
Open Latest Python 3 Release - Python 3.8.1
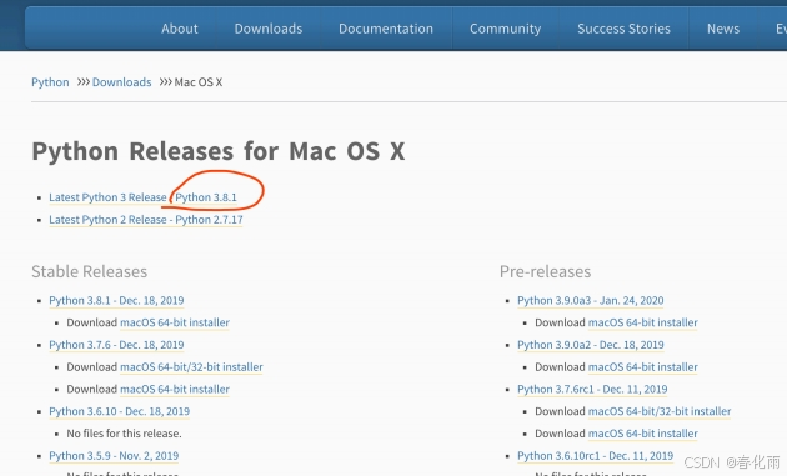[143, 197]
